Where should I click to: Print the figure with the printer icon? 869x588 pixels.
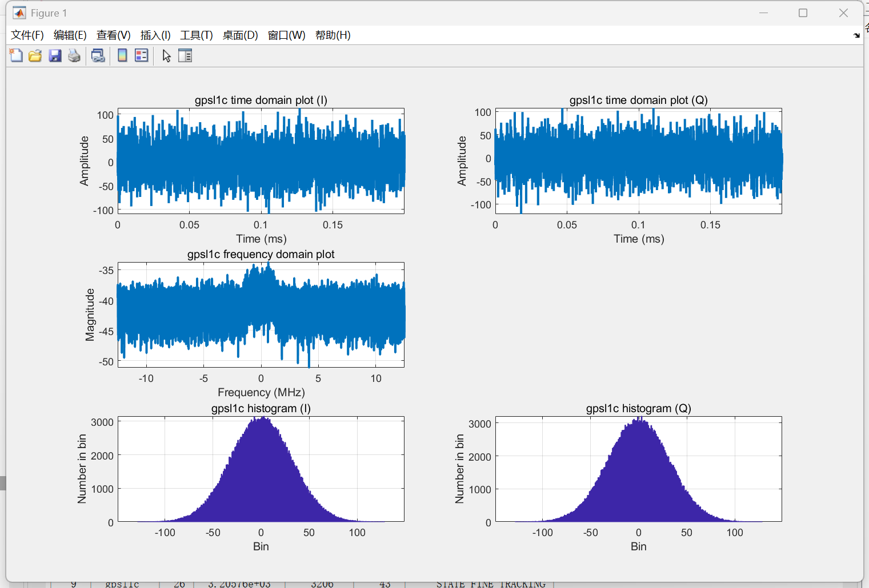pos(74,55)
